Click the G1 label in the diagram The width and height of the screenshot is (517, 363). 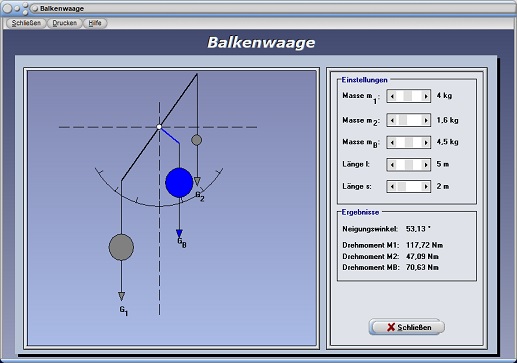click(124, 311)
